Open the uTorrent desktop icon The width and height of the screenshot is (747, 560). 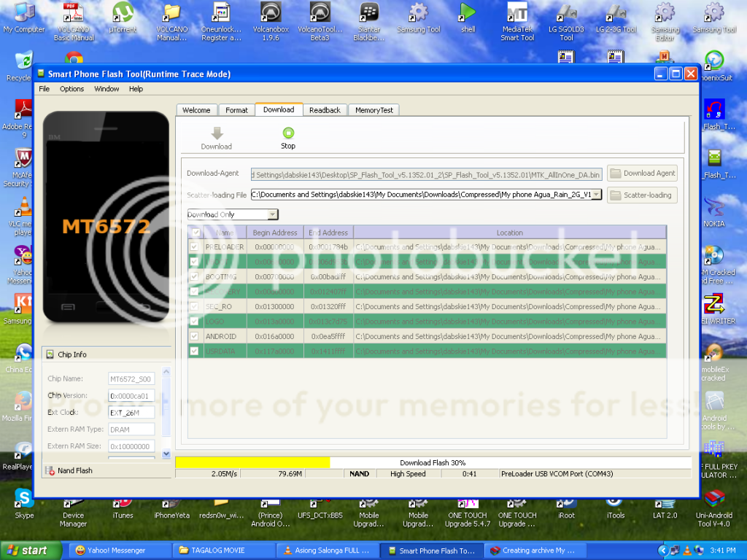click(x=123, y=12)
